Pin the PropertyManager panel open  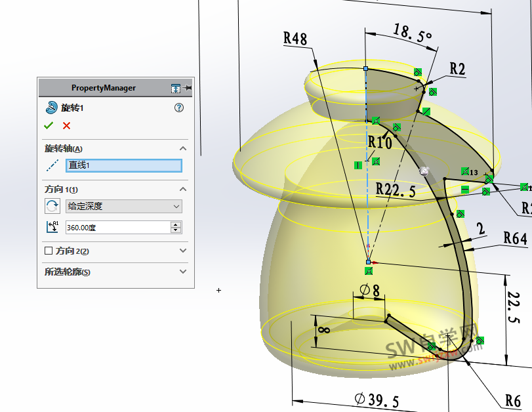click(188, 88)
